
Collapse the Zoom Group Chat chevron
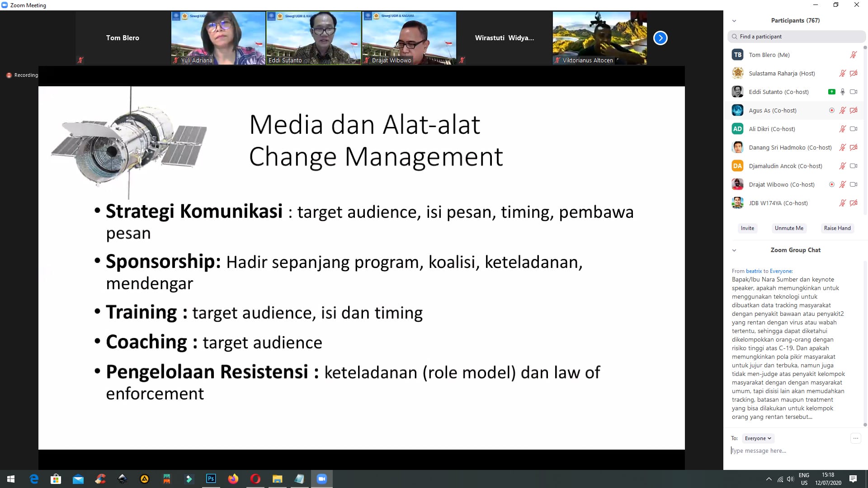(734, 250)
